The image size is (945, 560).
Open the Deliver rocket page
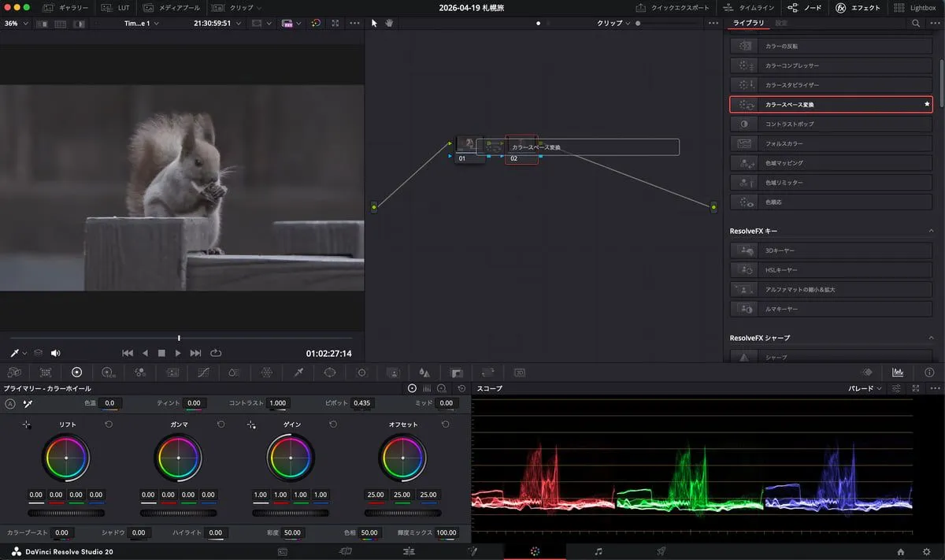click(x=661, y=551)
